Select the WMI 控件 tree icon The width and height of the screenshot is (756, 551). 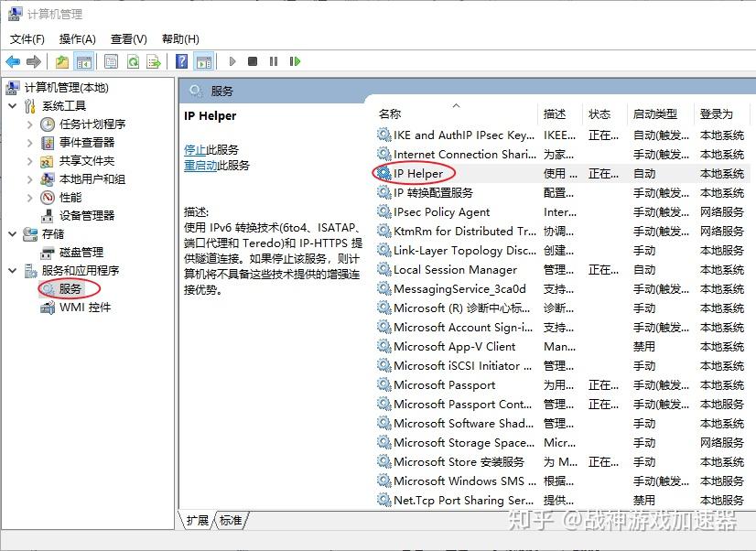tap(48, 308)
